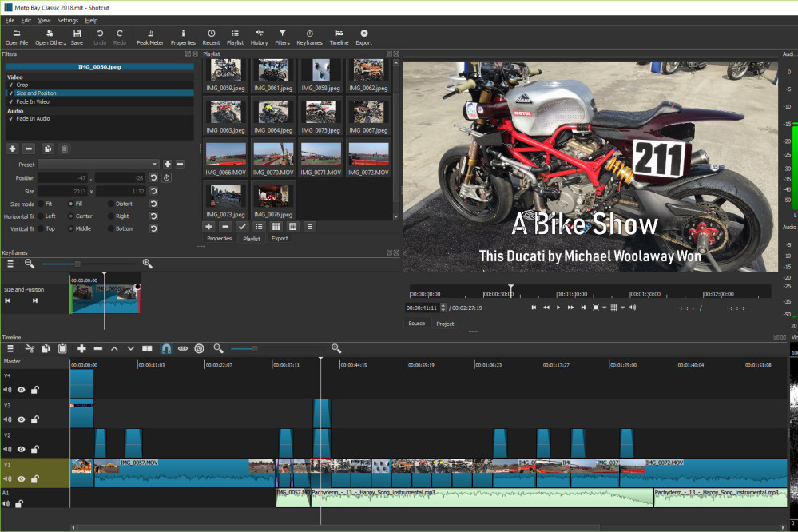Click the player scrub bar at 00:01:00:00
The height and width of the screenshot is (532, 798).
[556, 294]
